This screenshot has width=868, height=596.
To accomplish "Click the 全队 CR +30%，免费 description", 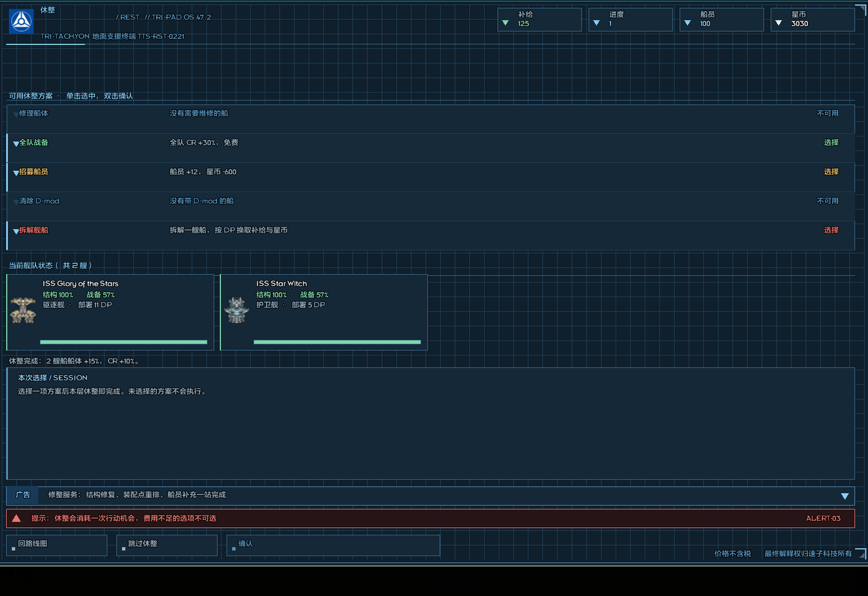I will click(x=204, y=142).
